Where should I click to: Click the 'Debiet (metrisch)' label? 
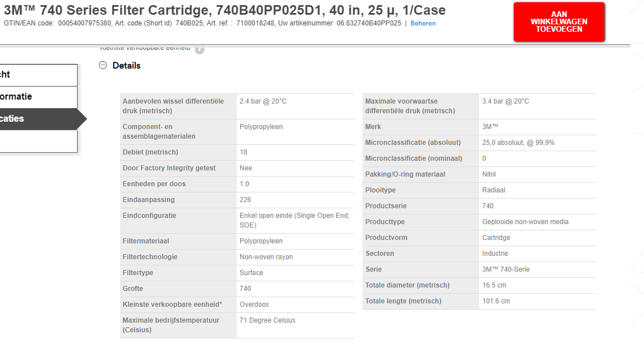[150, 152]
